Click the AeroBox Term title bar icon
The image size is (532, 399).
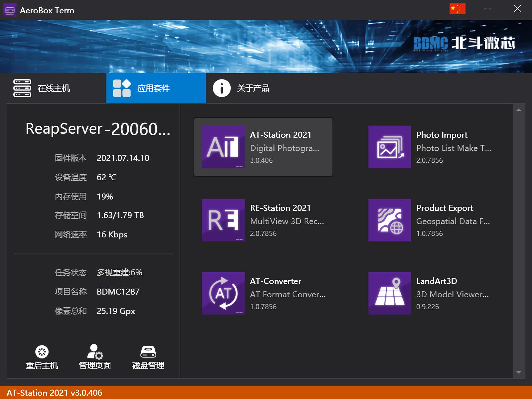pos(10,10)
